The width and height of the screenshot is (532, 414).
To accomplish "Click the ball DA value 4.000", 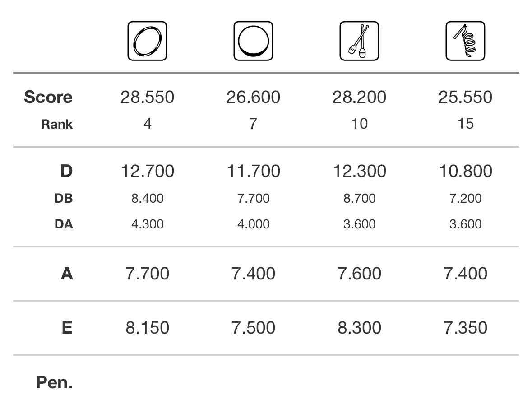I will 253,224.
